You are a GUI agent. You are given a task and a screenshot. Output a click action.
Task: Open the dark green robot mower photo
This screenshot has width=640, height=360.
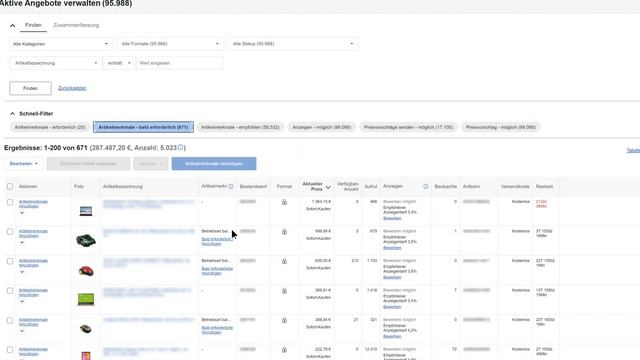point(86,240)
